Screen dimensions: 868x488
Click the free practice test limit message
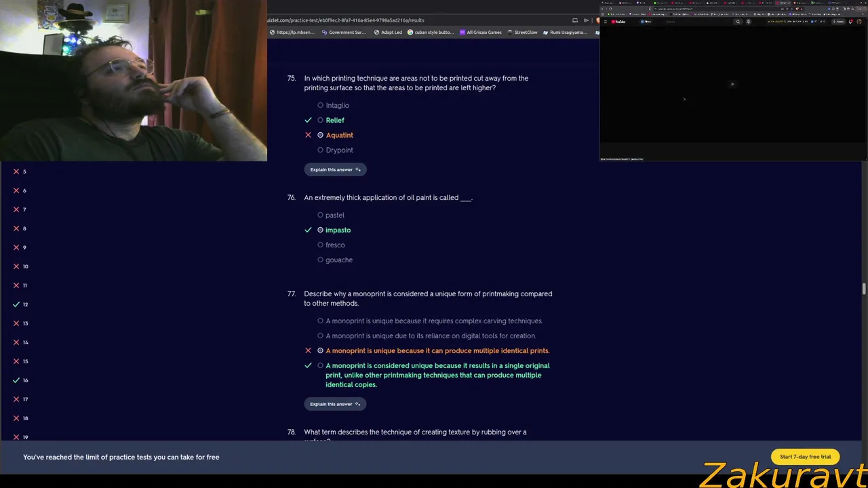pos(121,457)
